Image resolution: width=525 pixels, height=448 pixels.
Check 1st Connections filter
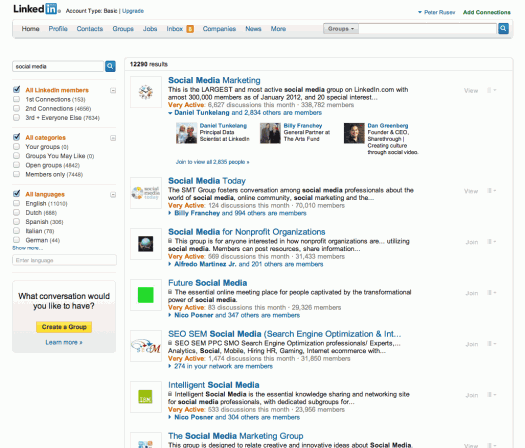(16, 99)
